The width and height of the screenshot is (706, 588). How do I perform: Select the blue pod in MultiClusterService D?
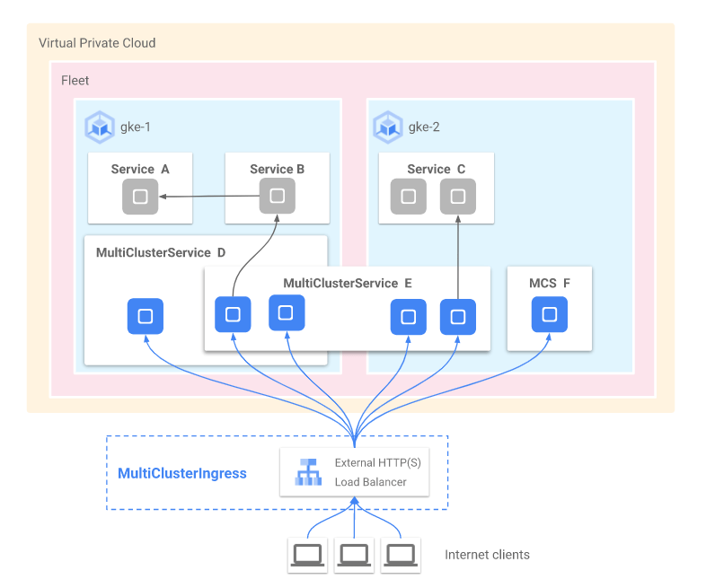pos(146,316)
